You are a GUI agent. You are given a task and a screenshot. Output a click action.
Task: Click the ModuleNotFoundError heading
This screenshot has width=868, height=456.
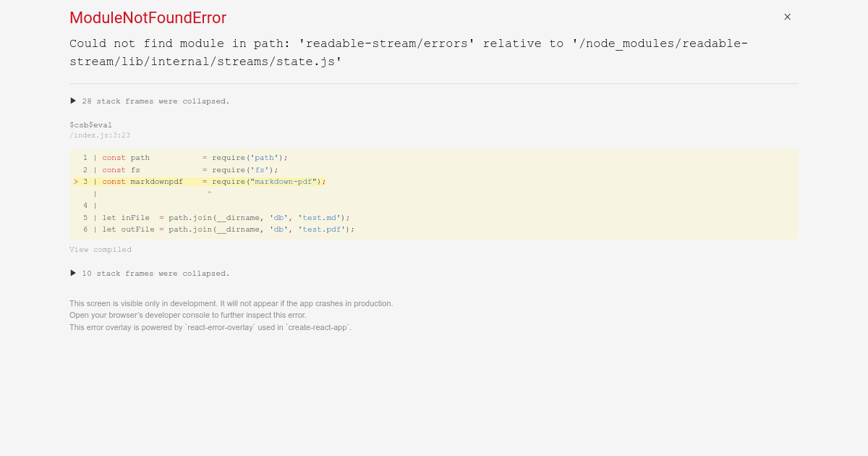click(x=148, y=17)
